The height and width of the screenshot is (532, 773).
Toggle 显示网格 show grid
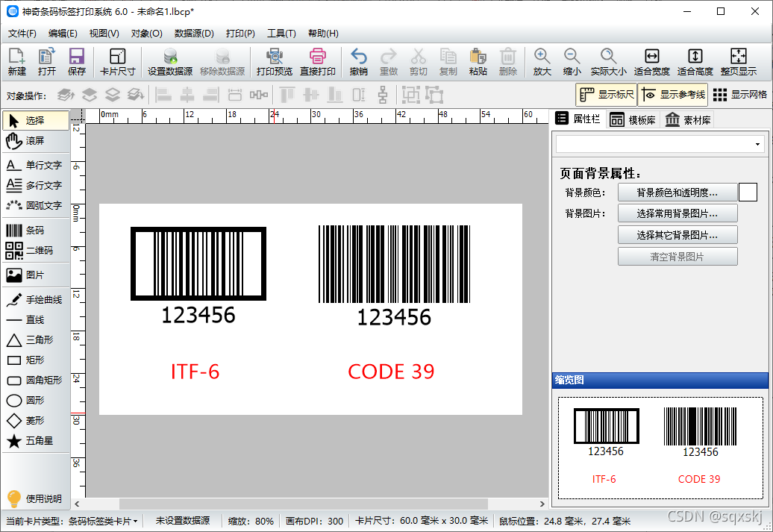coord(740,95)
